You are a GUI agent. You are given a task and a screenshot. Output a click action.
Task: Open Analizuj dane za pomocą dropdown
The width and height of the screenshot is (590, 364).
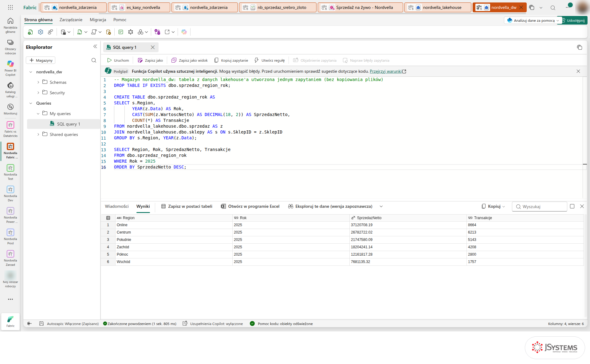(x=533, y=21)
